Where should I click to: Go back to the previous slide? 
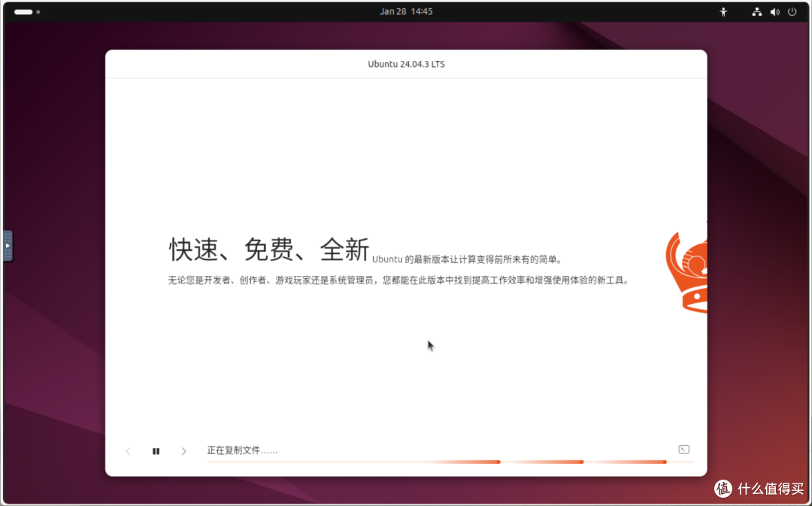[x=128, y=451]
